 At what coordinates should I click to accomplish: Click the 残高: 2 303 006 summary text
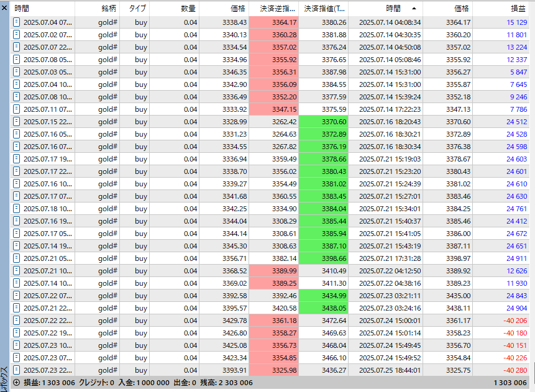click(226, 383)
